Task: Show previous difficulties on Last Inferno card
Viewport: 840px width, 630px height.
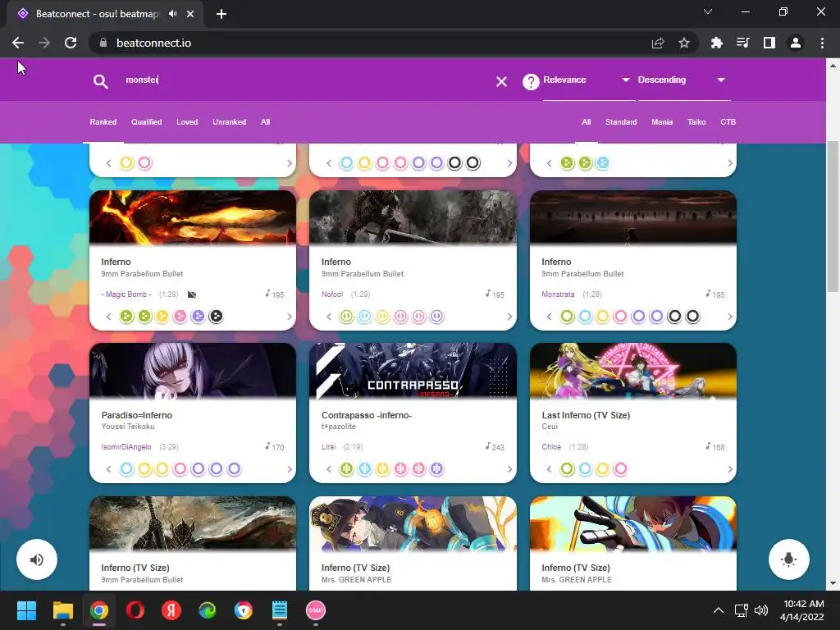Action: click(549, 469)
